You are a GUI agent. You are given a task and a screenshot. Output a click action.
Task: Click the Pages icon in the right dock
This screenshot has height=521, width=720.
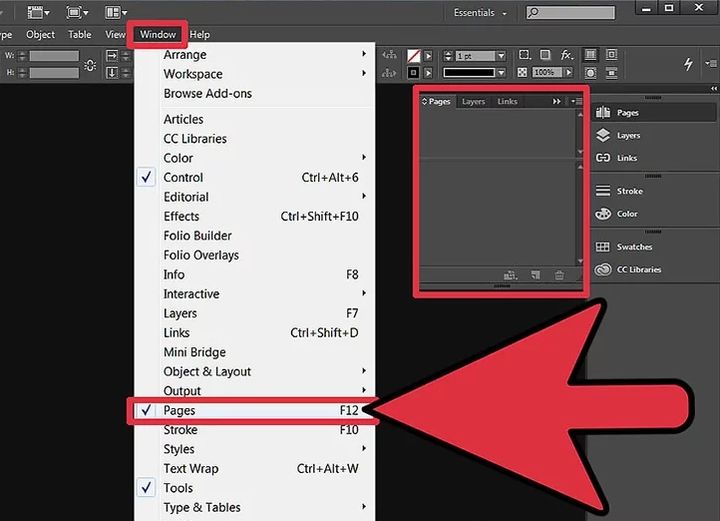[x=603, y=112]
